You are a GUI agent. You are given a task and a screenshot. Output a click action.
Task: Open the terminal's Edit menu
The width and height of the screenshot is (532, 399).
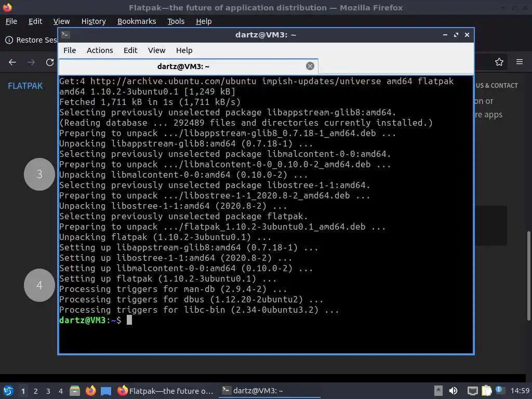[130, 50]
